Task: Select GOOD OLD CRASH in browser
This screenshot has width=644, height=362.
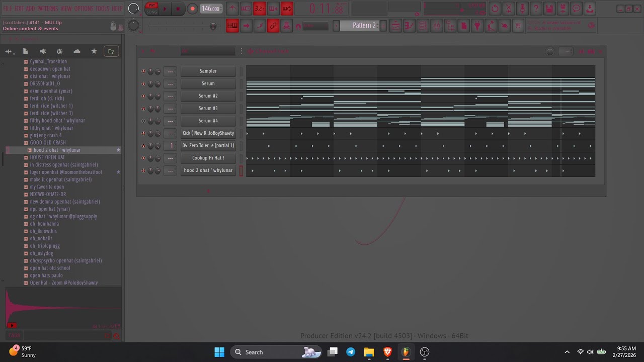Action: pyautogui.click(x=48, y=143)
